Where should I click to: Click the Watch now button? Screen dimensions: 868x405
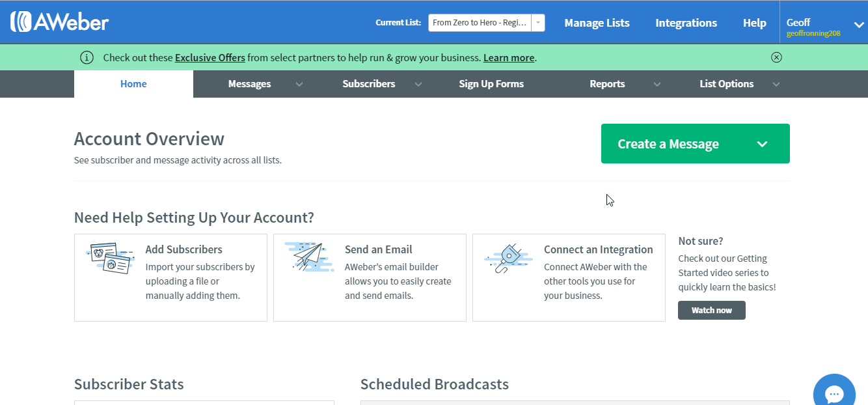pyautogui.click(x=712, y=310)
